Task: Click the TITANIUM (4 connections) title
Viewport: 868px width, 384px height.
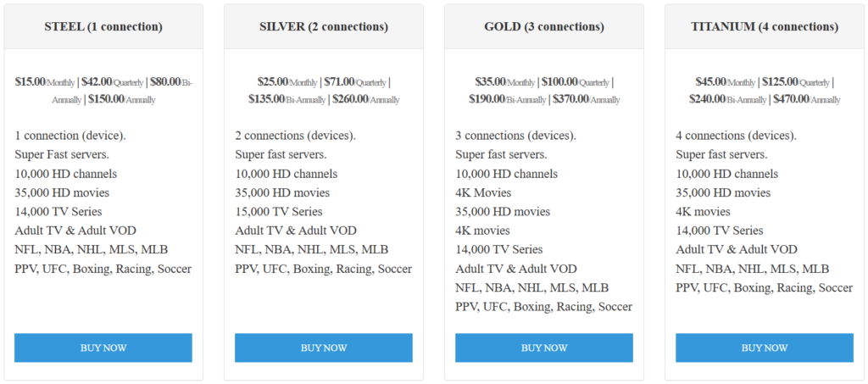Action: 764,26
